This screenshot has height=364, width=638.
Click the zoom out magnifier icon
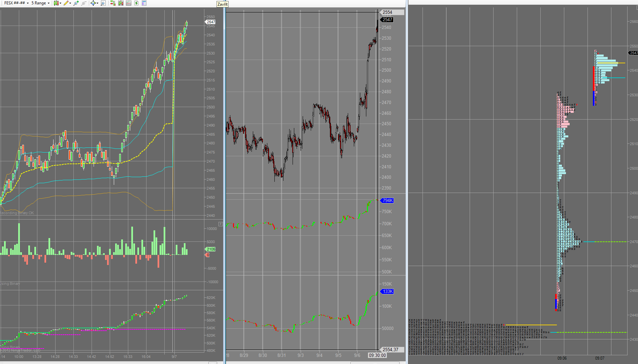pos(84,3)
